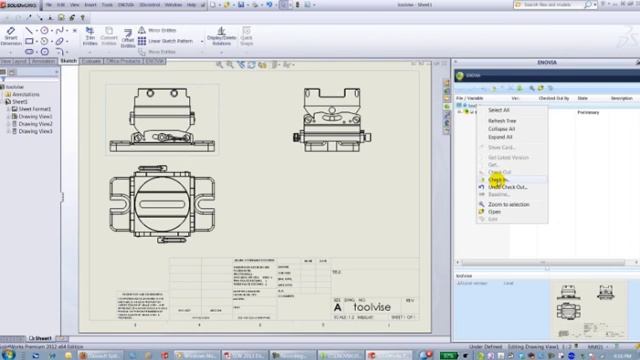
Task: Click the Save icon in top toolbar
Action: click(x=241, y=5)
